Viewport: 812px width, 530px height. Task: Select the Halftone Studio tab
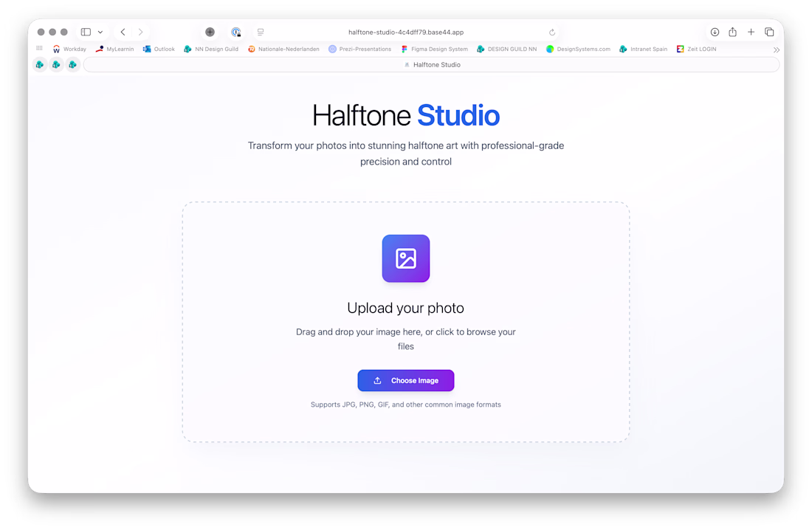[431, 65]
